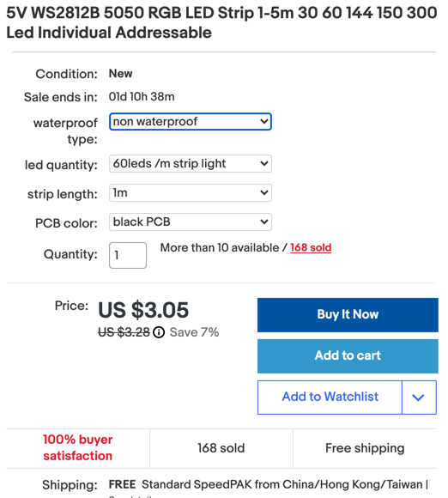
Task: Click the Add to Watchlist button
Action: (x=330, y=398)
